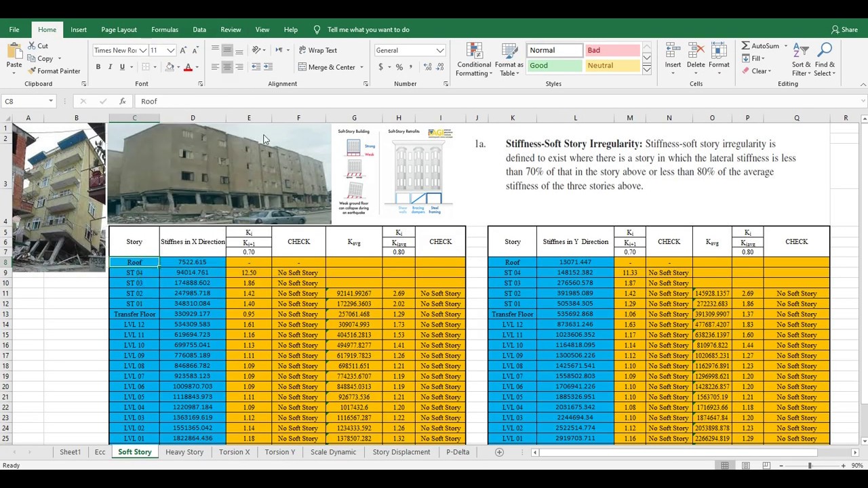868x488 pixels.
Task: Switch to the Insert ribbon tab
Action: tap(79, 30)
